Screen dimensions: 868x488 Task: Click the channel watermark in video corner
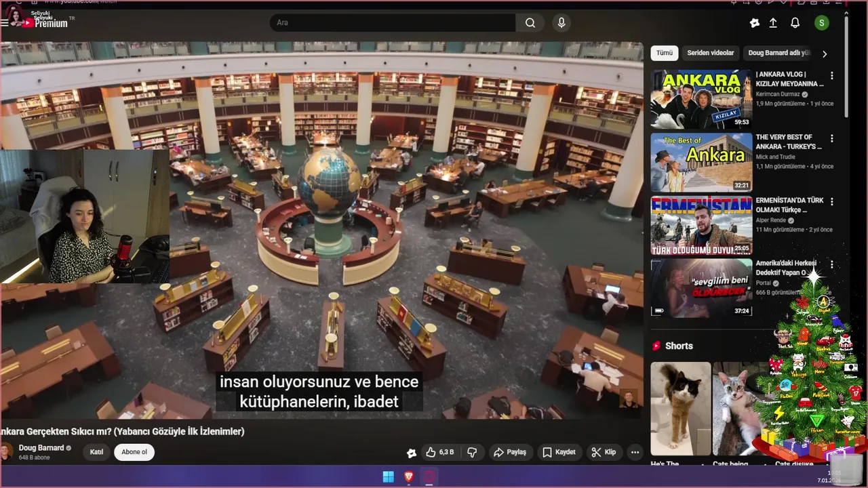point(629,399)
